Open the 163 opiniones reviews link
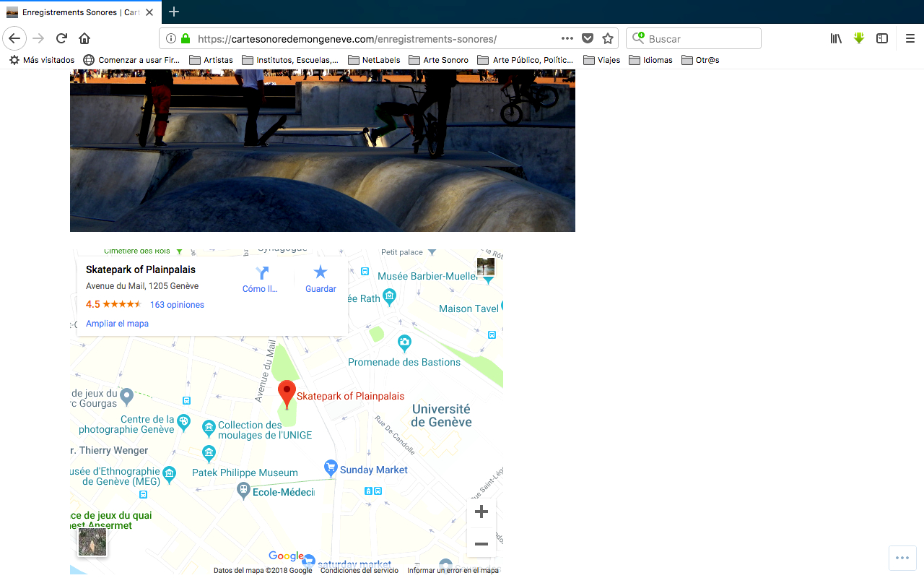 tap(177, 305)
